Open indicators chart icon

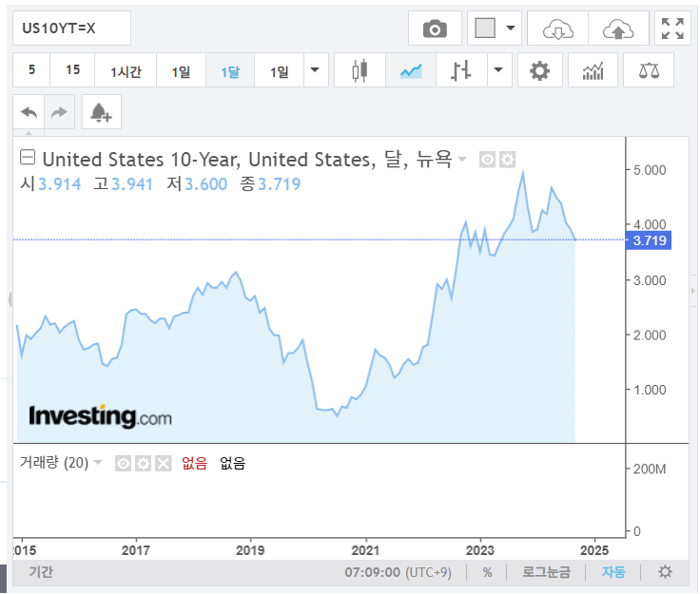(x=593, y=70)
